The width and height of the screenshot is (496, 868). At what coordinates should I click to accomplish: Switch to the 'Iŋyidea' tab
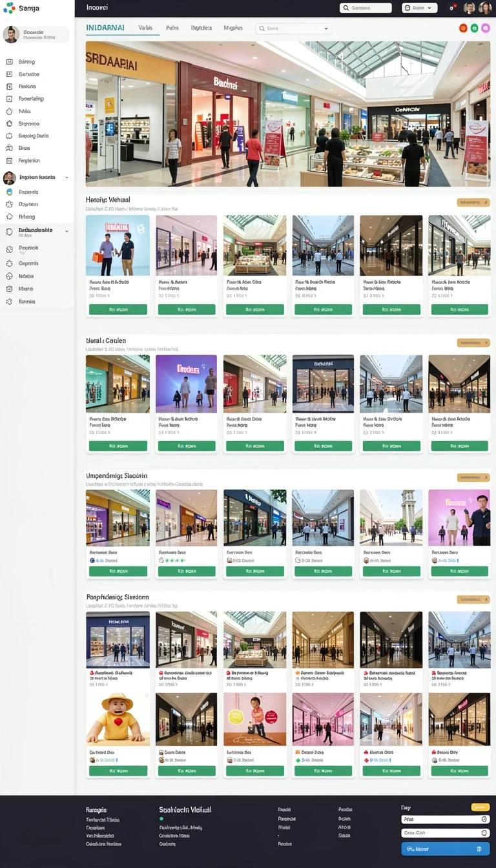201,28
